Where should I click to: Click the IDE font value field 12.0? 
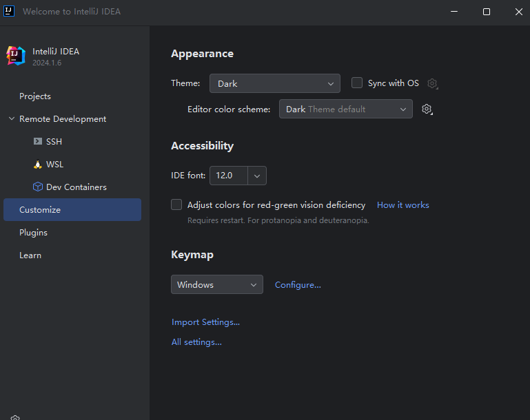[x=229, y=176]
